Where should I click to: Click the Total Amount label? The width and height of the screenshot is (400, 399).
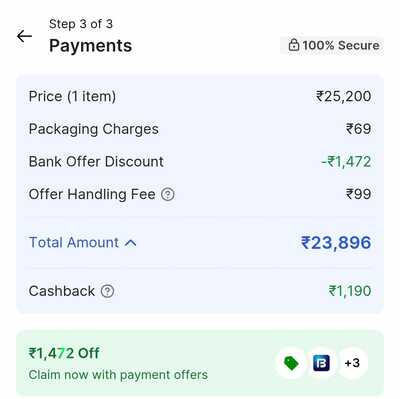[x=74, y=242]
